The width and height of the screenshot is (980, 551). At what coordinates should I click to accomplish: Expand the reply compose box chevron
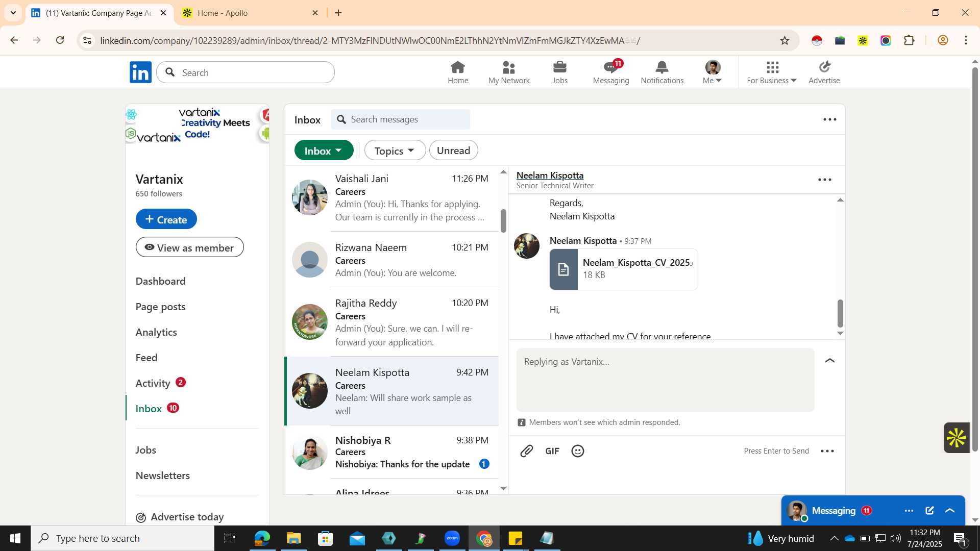coord(830,361)
